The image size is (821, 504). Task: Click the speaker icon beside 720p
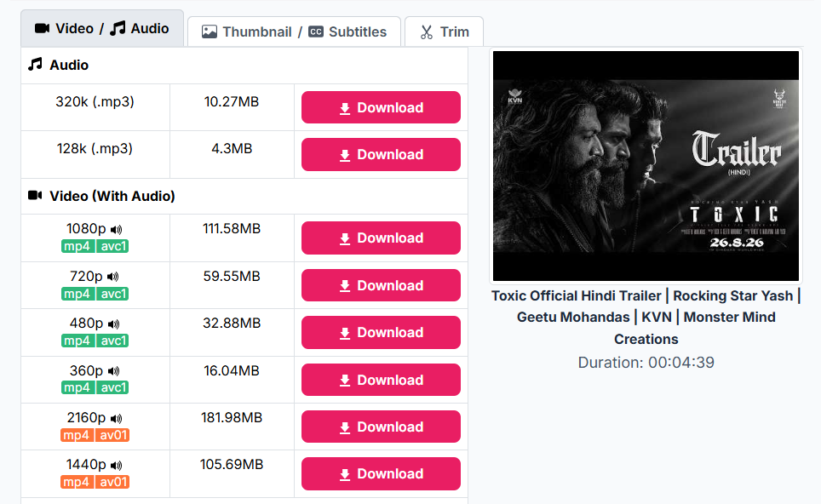pyautogui.click(x=113, y=277)
